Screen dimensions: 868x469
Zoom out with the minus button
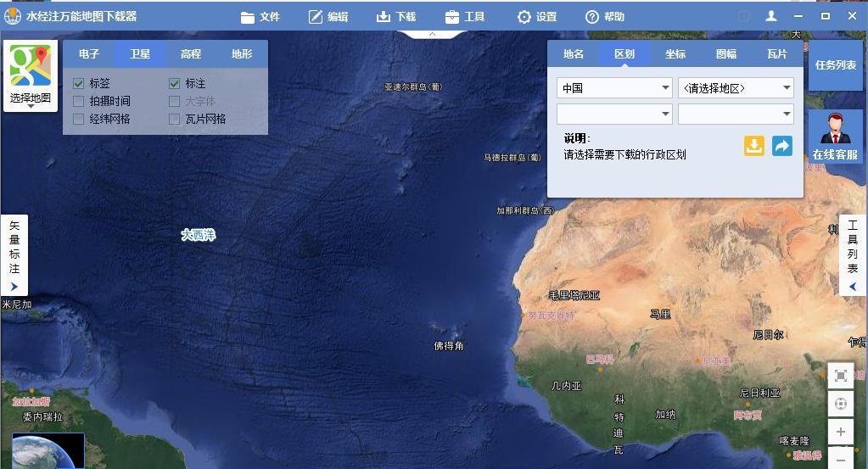(840, 460)
